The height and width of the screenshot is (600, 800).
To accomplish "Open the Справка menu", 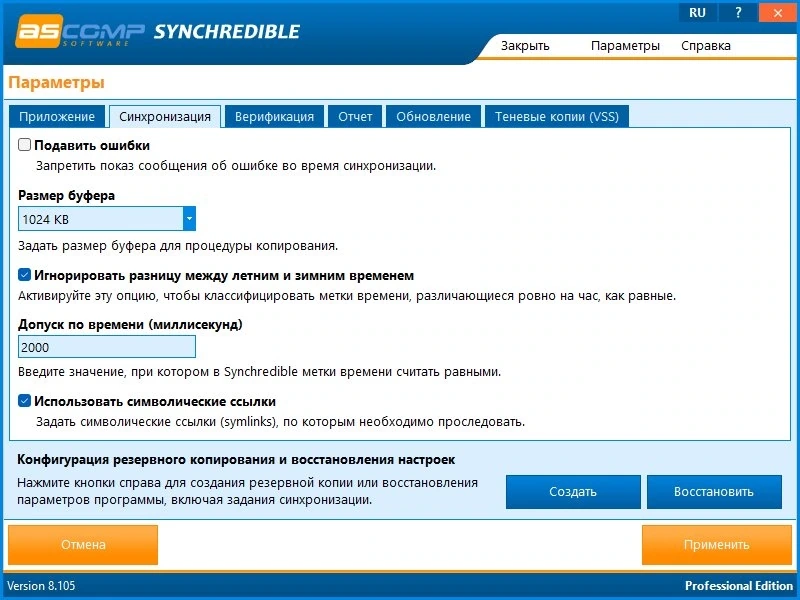I will (x=706, y=45).
